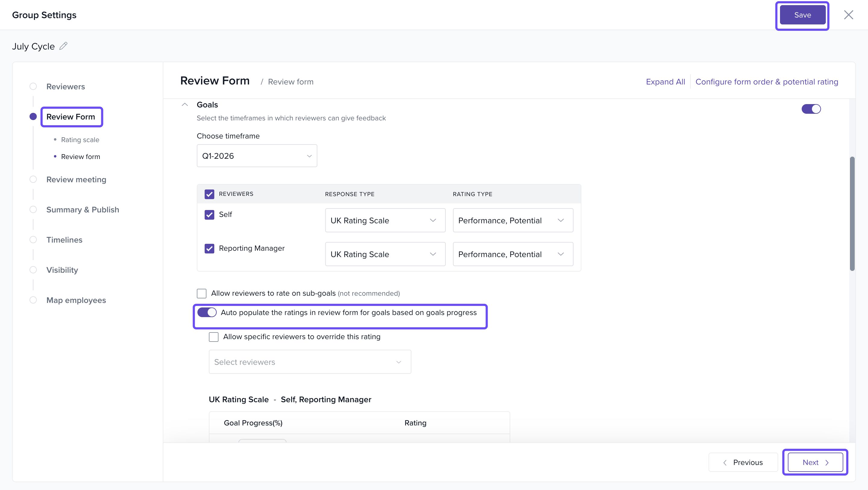Viewport: 868px width, 490px height.
Task: Click the Reviewers step circle in sidebar
Action: [33, 86]
